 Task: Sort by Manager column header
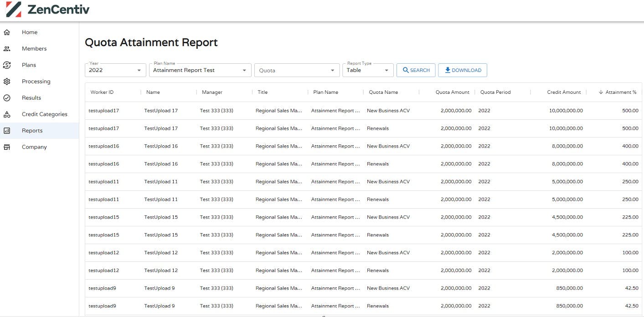pyautogui.click(x=212, y=92)
